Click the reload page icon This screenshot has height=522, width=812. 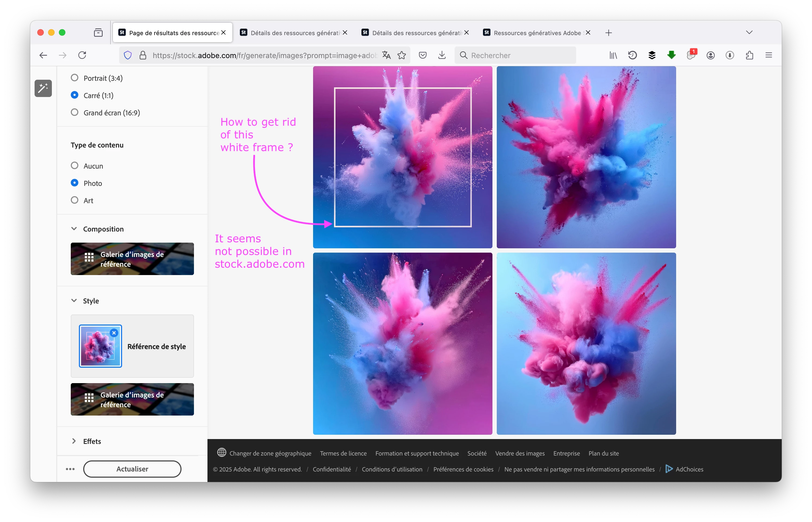point(82,55)
